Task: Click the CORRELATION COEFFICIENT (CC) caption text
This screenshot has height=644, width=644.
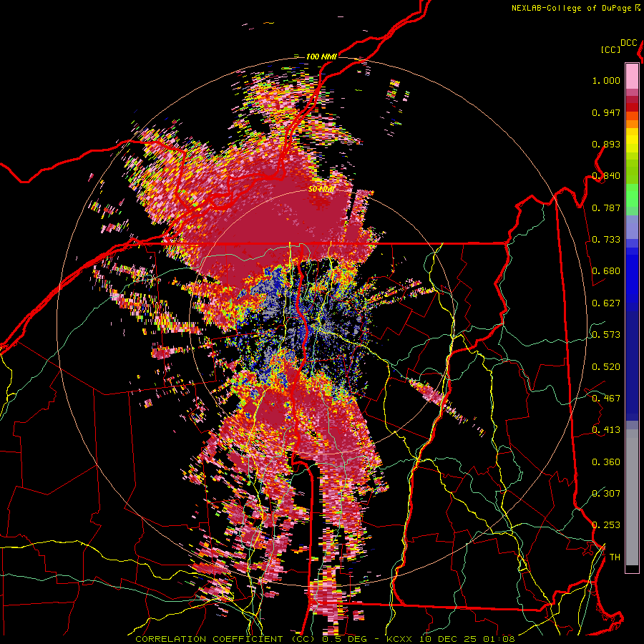Action: click(225, 639)
